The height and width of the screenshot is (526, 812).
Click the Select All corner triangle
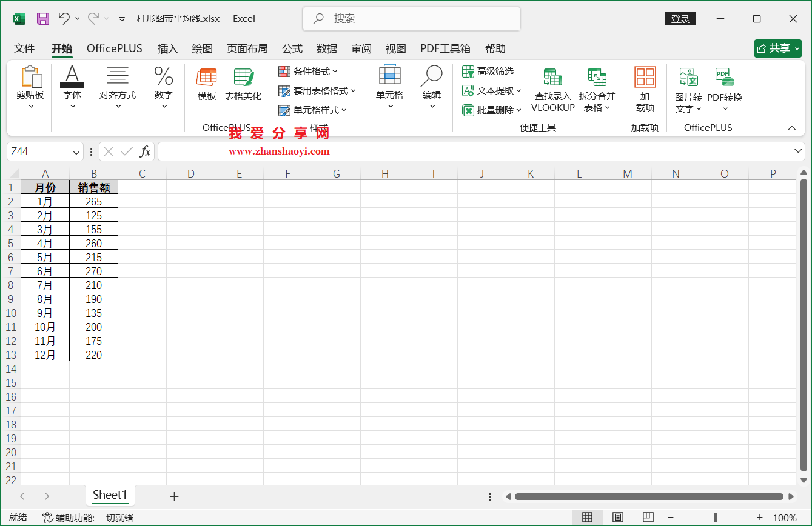[13, 174]
